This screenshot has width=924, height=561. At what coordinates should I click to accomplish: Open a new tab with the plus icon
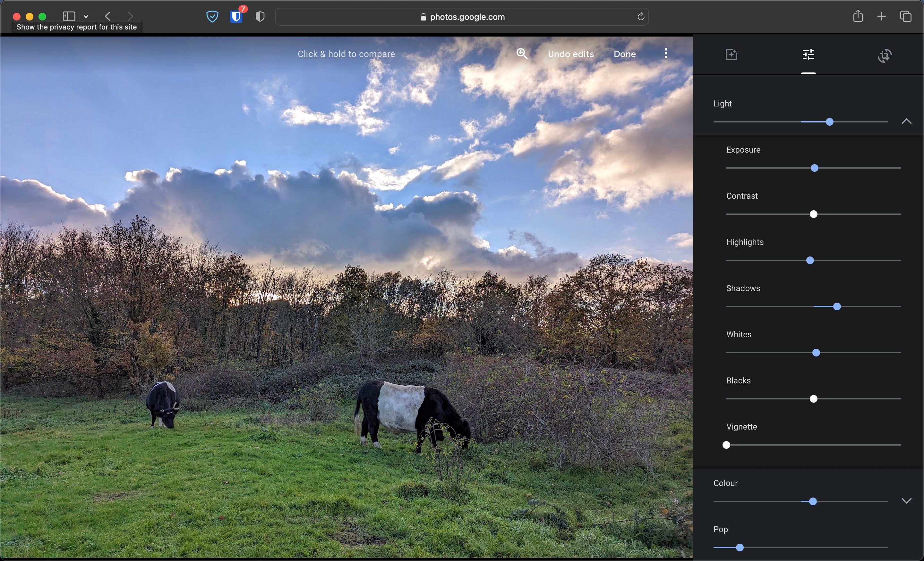pos(881,16)
